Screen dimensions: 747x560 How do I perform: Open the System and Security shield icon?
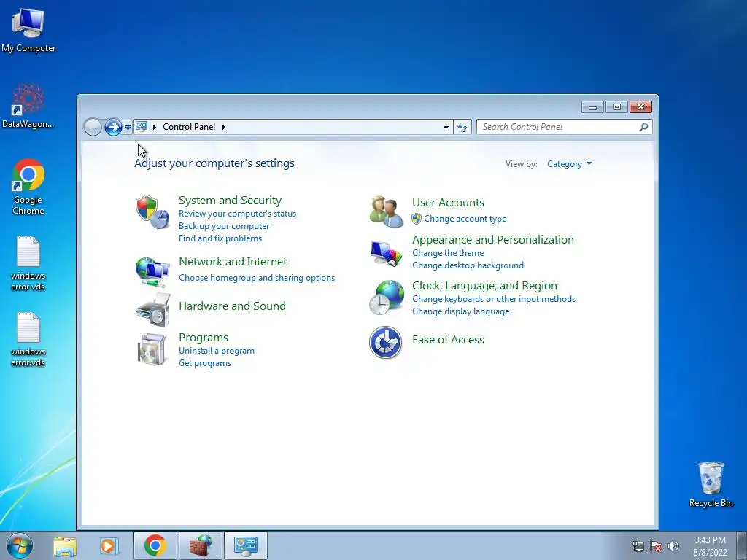[152, 212]
